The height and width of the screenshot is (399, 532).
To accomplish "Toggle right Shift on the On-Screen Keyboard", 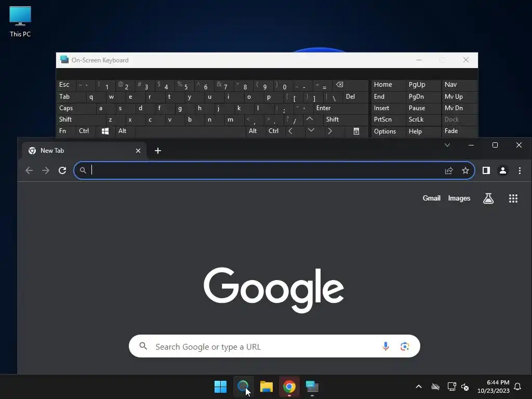I will pyautogui.click(x=345, y=119).
